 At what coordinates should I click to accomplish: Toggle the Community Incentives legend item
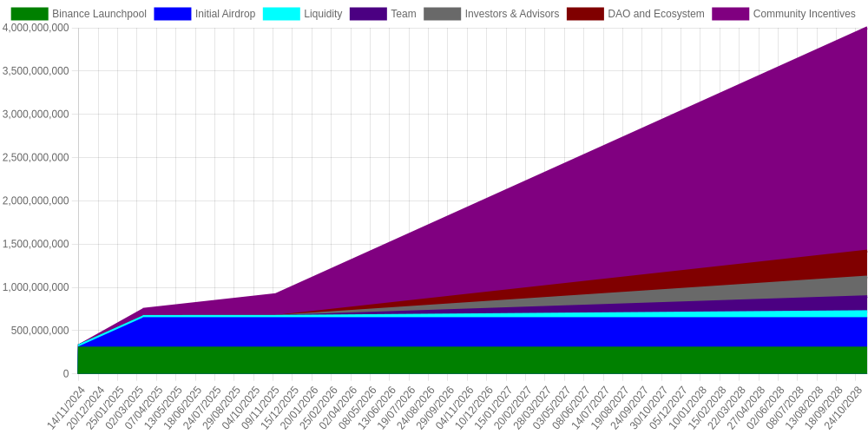click(x=784, y=14)
